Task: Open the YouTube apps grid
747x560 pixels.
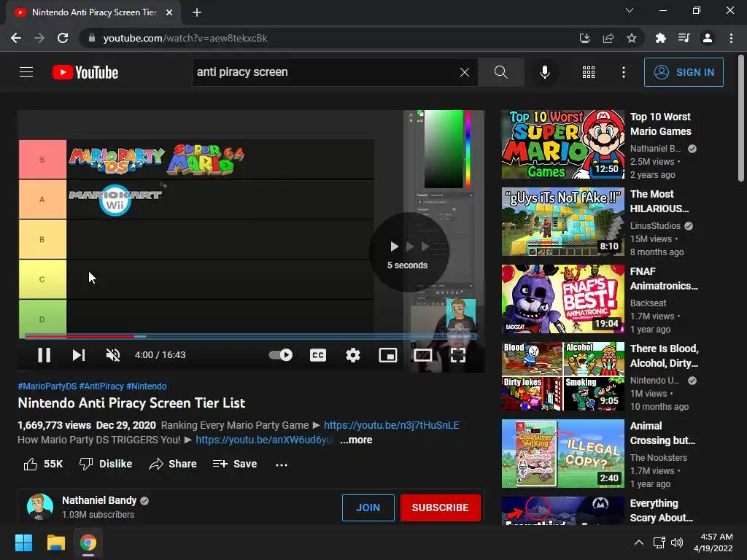Action: coord(589,72)
